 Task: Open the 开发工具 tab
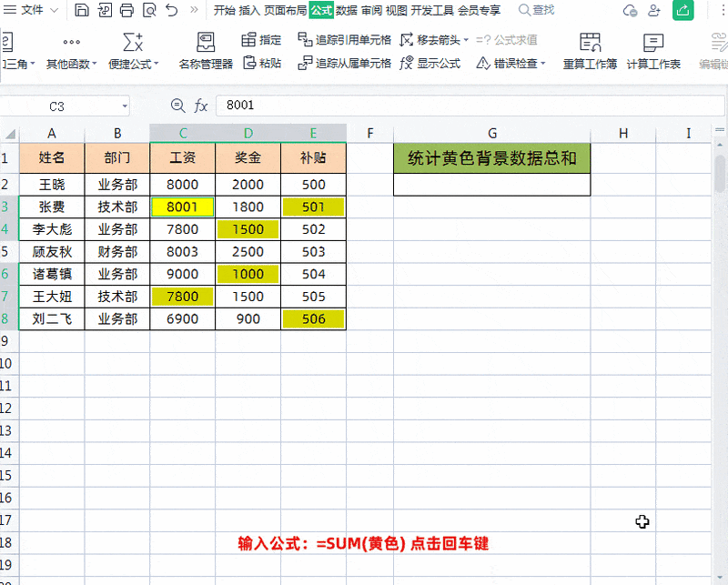(x=432, y=10)
